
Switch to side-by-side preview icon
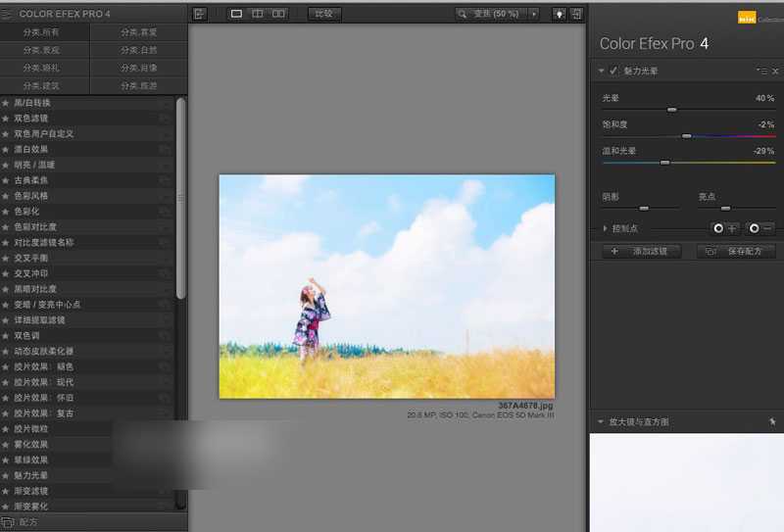point(279,14)
